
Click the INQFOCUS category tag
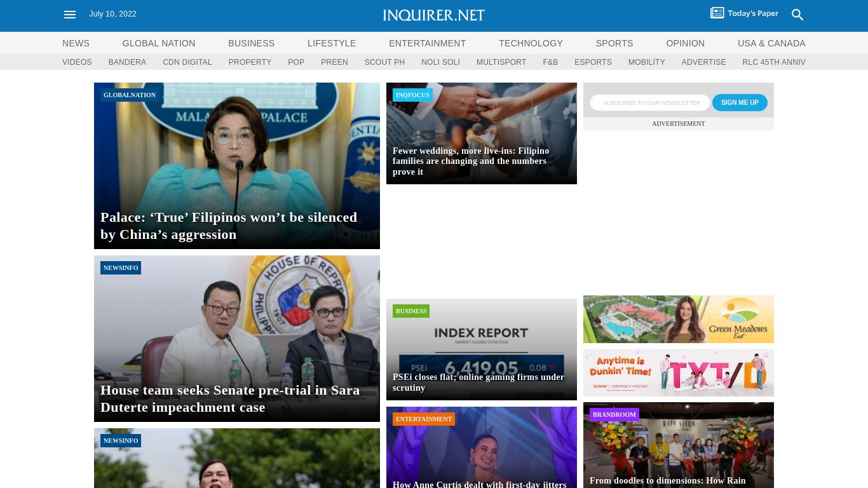point(412,95)
